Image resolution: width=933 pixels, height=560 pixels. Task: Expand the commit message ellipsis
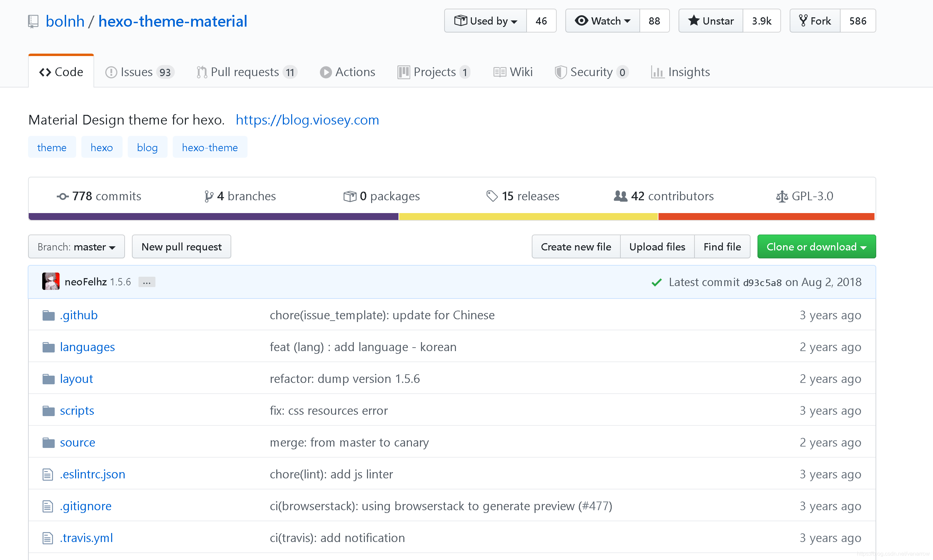point(147,282)
